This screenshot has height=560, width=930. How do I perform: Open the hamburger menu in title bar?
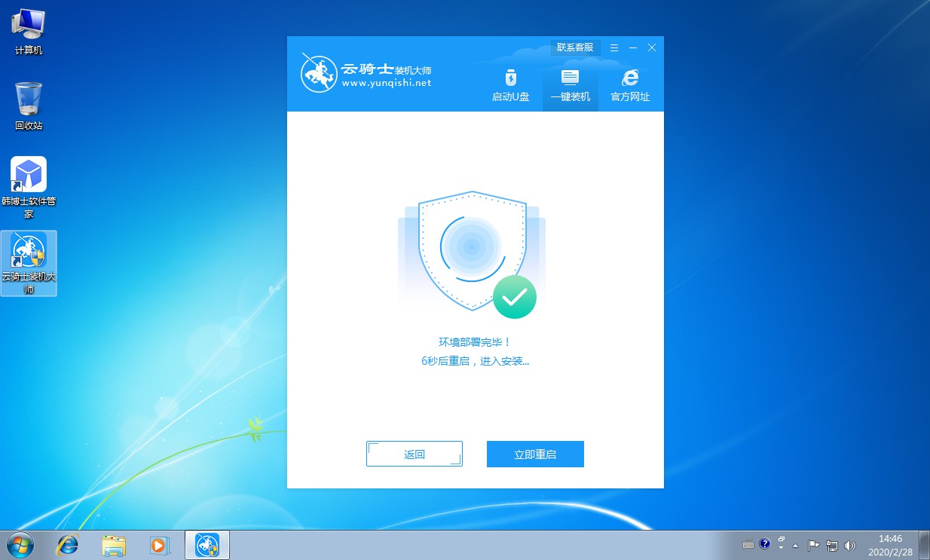pos(615,47)
